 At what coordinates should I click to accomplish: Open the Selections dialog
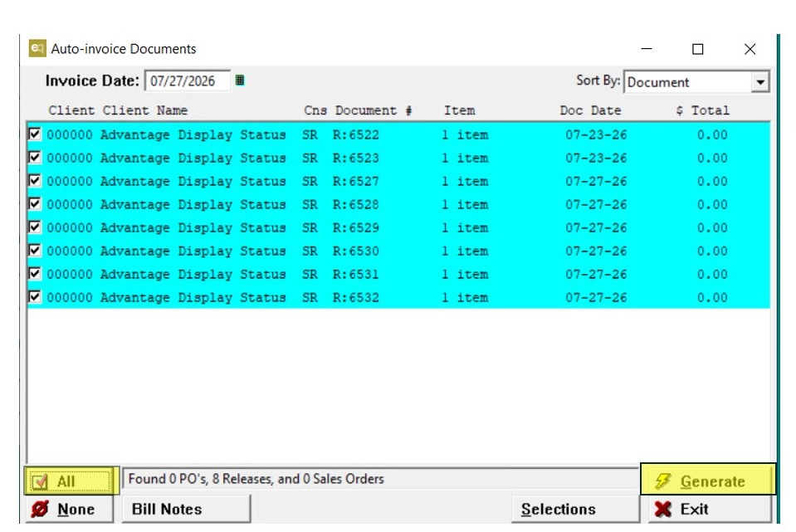click(x=575, y=509)
